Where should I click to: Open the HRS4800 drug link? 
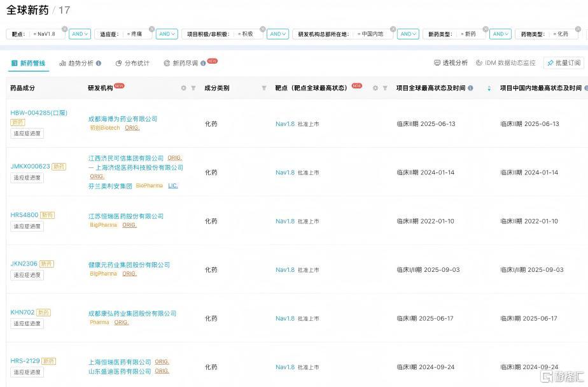[24, 215]
